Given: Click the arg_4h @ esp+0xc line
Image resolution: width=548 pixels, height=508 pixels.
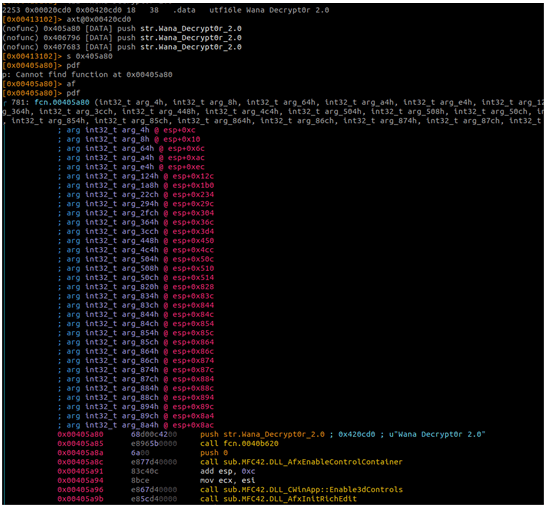Looking at the screenshot, I should (x=127, y=130).
